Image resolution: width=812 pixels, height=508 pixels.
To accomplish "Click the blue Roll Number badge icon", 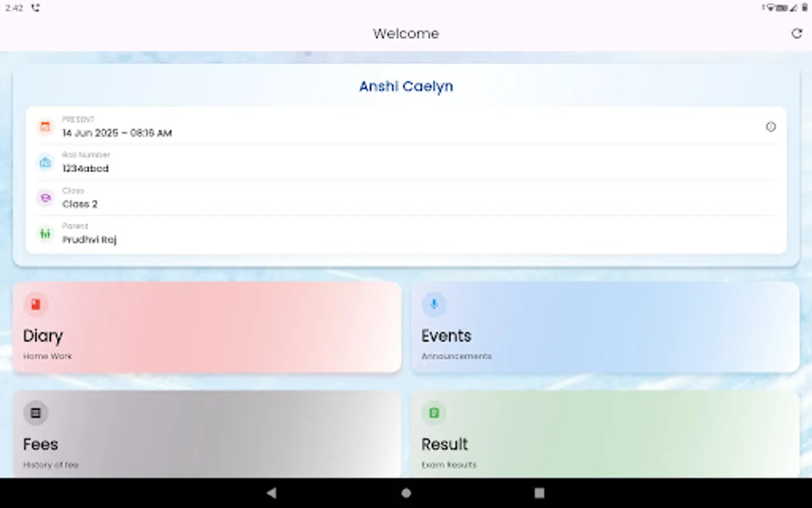I will [45, 162].
